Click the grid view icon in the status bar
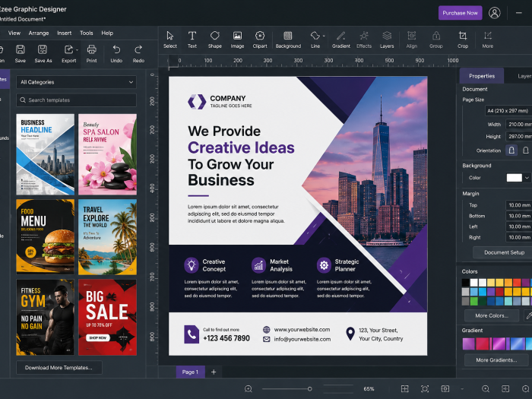 404,389
